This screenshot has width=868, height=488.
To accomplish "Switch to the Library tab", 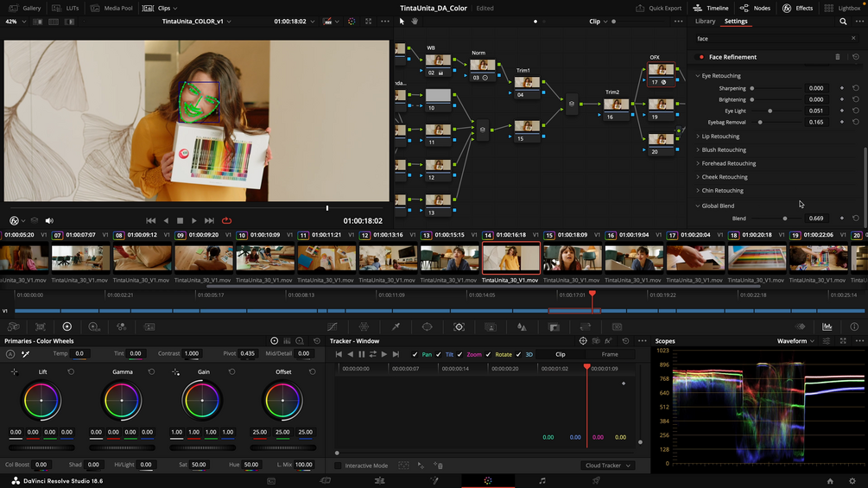I will [706, 21].
